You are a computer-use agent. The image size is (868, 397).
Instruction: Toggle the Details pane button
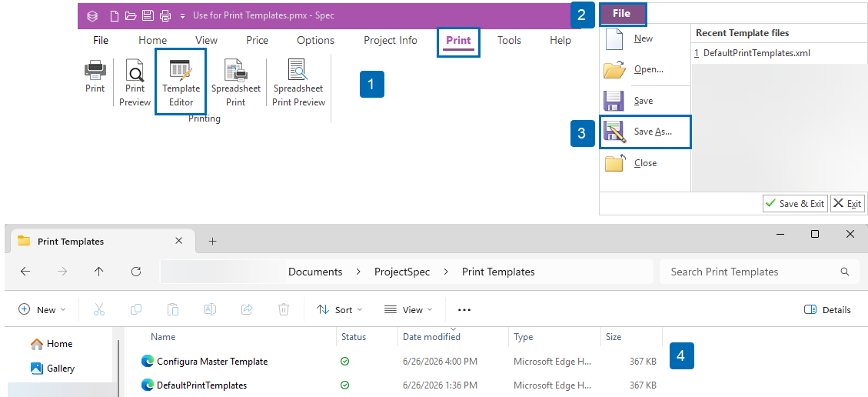827,309
